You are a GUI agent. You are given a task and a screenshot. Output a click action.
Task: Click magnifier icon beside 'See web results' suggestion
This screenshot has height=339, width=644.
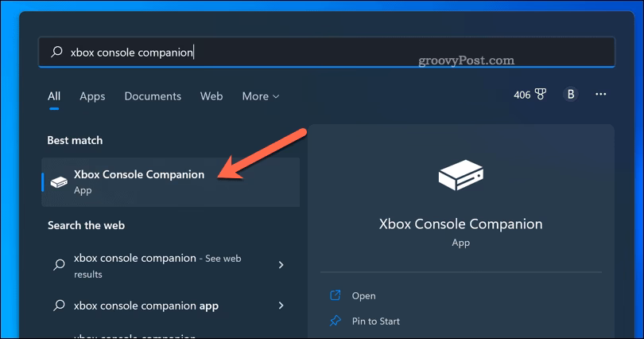pos(59,265)
